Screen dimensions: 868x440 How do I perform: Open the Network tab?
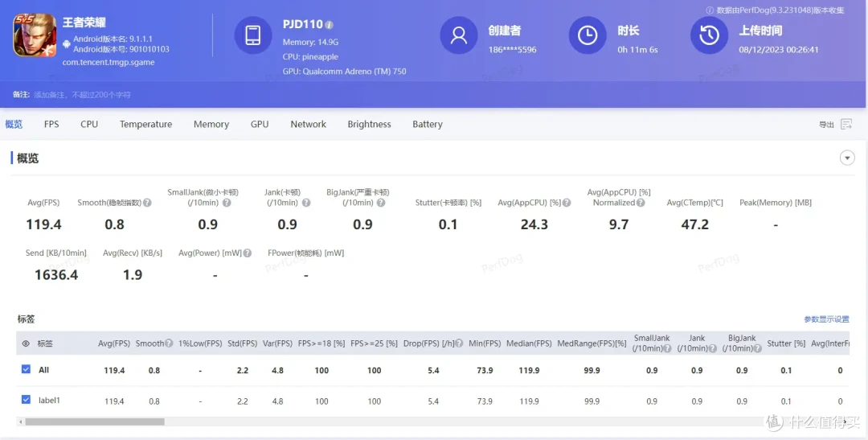pos(309,124)
